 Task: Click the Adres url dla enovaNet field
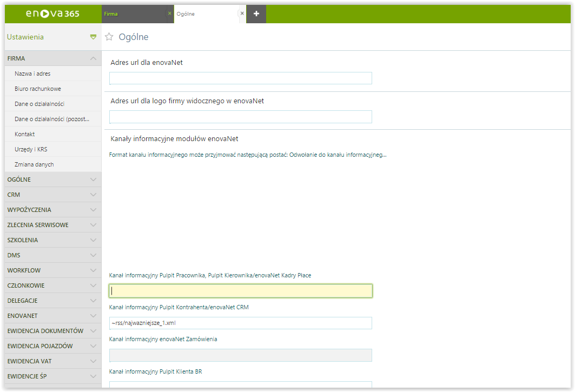241,78
